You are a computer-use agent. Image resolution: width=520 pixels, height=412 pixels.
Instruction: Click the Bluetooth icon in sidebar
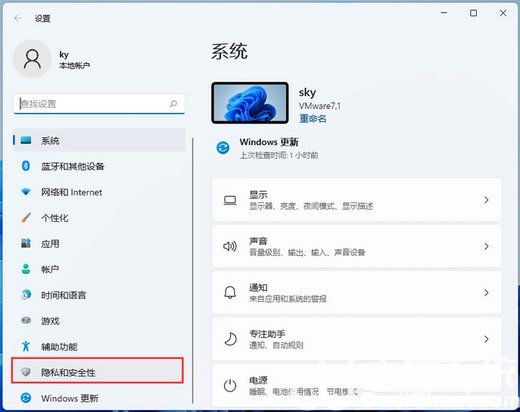click(26, 166)
